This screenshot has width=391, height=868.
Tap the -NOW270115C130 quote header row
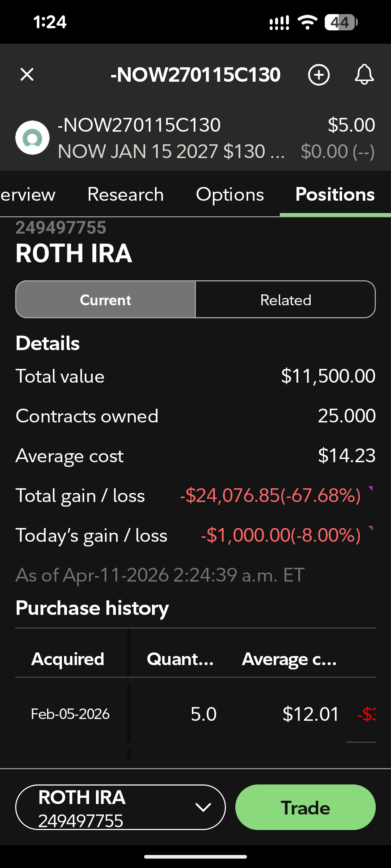tap(195, 138)
